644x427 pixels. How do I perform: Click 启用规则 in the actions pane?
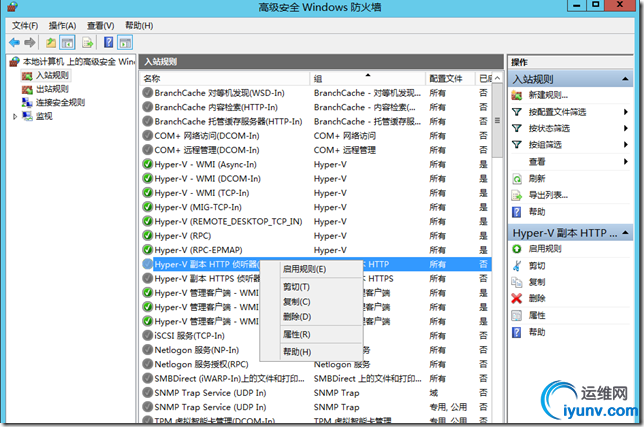[x=545, y=248]
